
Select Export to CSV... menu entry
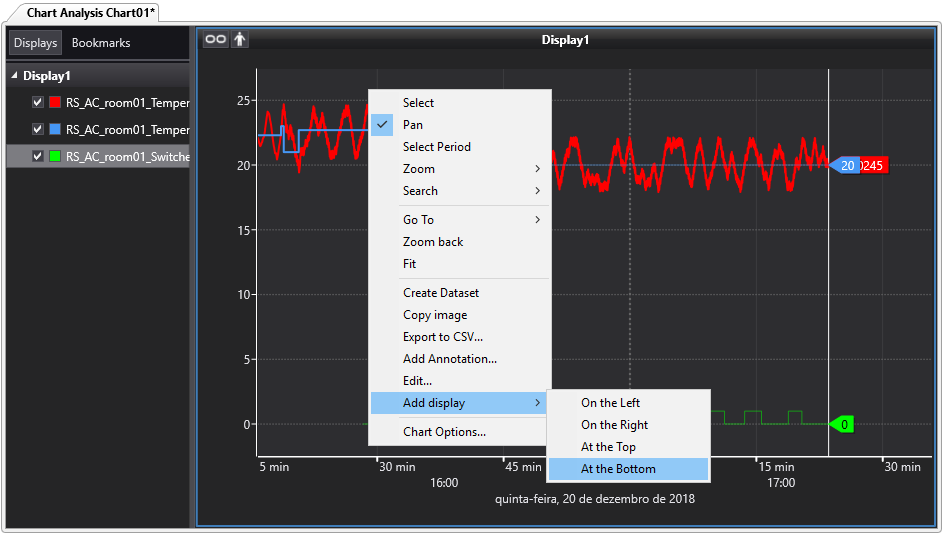(442, 337)
